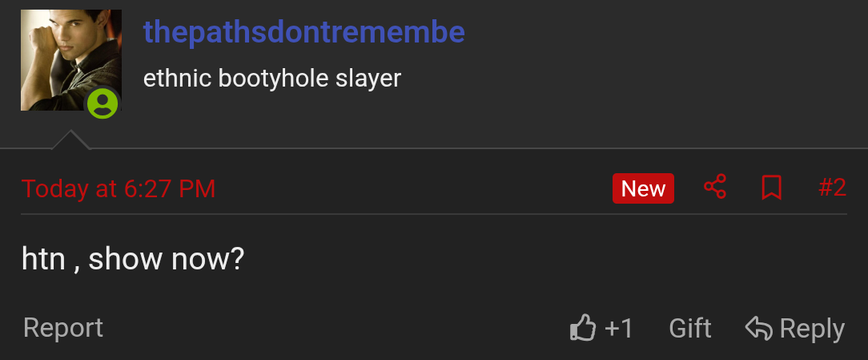Click the word 'slayer' in the user title
The image size is (868, 360).
368,79
